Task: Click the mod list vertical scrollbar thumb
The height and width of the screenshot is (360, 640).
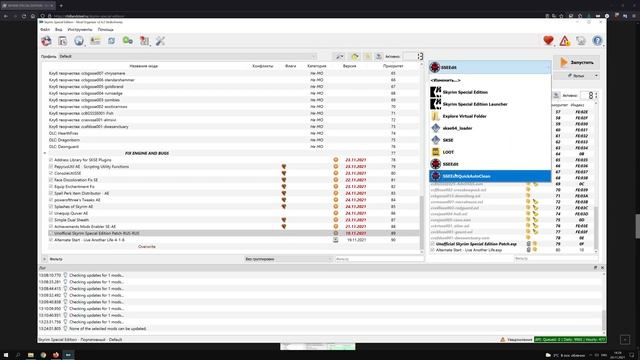Action: coord(422,222)
